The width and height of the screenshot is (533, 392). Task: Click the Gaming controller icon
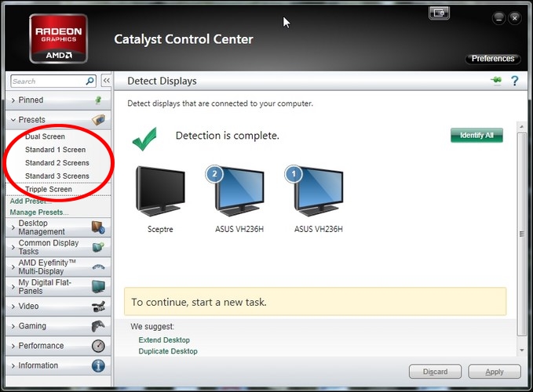98,326
